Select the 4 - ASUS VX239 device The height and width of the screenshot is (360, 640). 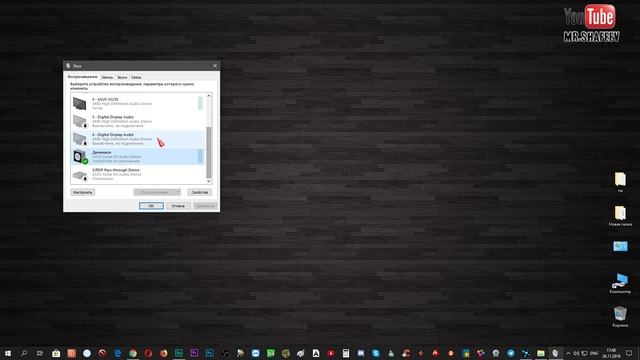click(137, 103)
